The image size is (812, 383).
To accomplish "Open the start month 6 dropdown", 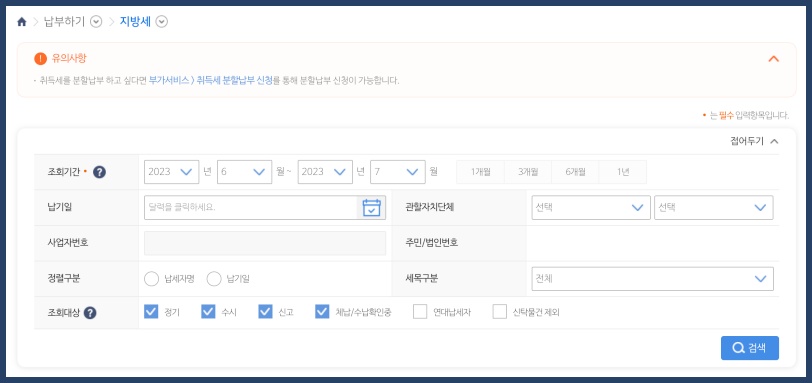I will [244, 172].
